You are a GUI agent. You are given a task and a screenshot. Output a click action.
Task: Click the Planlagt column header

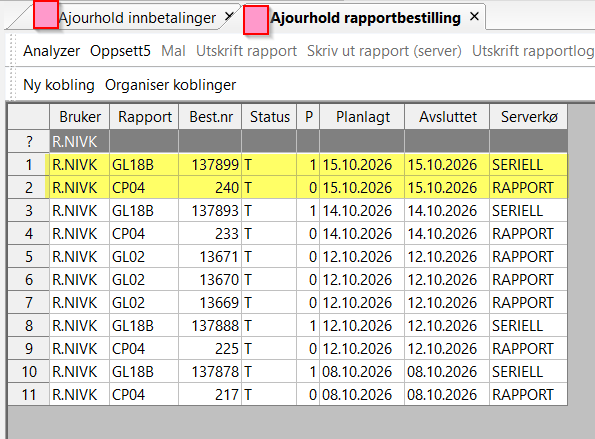coord(362,117)
